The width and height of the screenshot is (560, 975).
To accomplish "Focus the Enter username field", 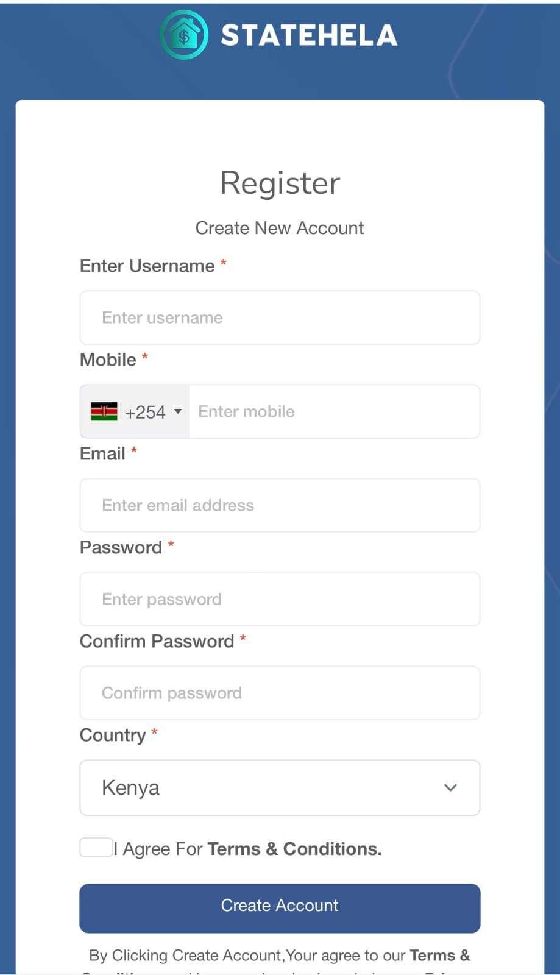I will click(x=280, y=317).
